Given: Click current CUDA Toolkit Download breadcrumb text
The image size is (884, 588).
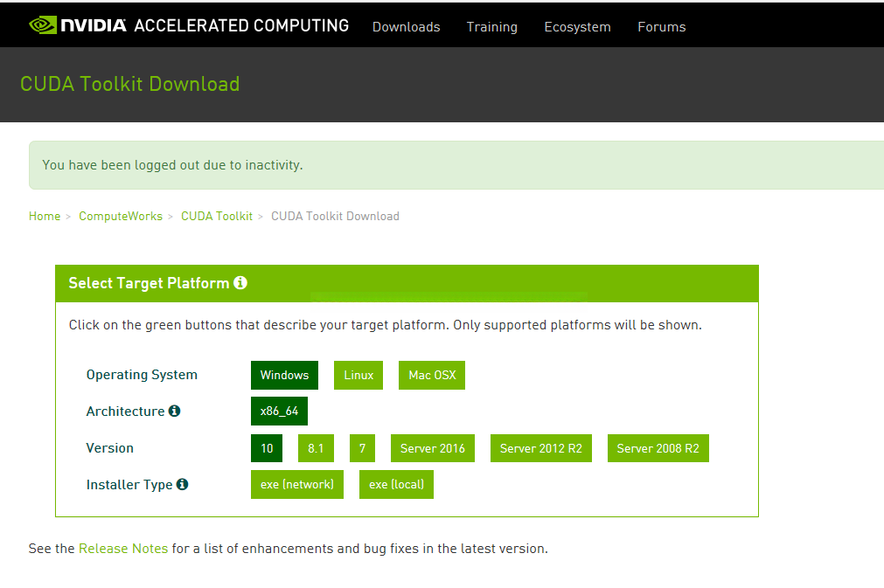Looking at the screenshot, I should (335, 217).
